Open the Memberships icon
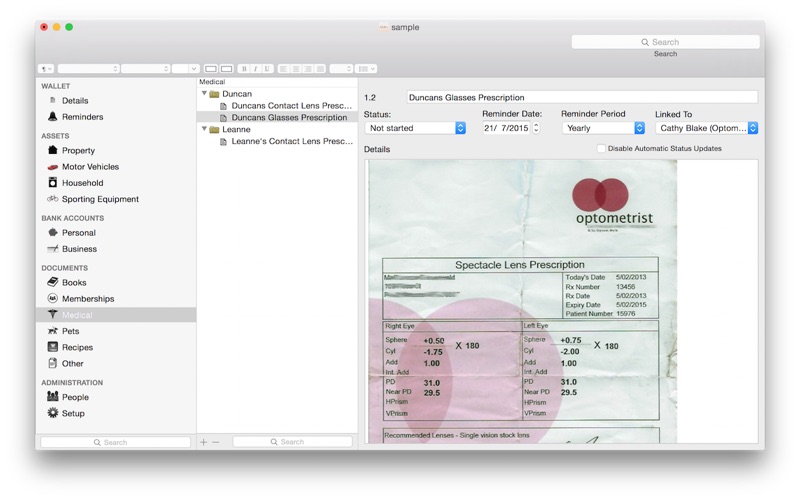Image resolution: width=800 pixels, height=500 pixels. coord(53,298)
